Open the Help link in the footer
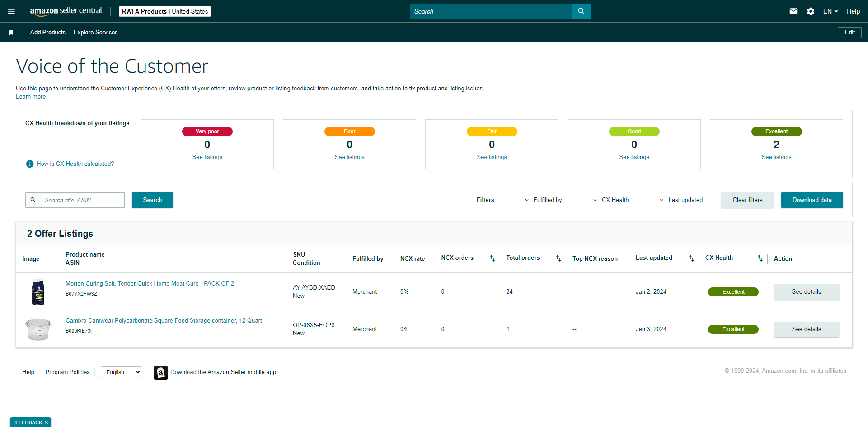The image size is (868, 427). pyautogui.click(x=28, y=372)
